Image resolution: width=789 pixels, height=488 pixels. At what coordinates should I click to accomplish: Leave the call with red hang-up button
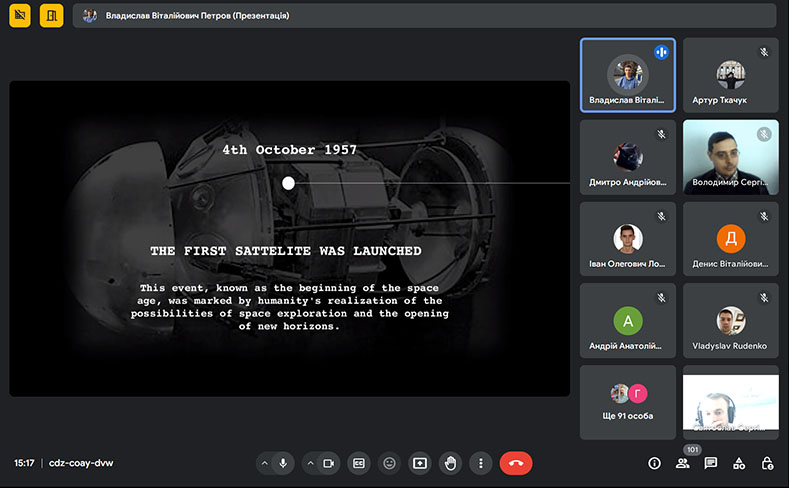516,463
